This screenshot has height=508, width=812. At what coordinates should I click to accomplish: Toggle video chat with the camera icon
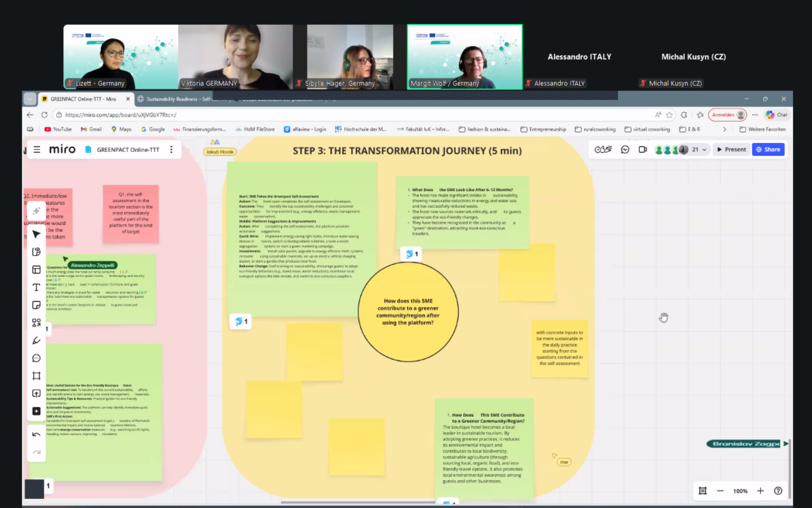(x=642, y=149)
